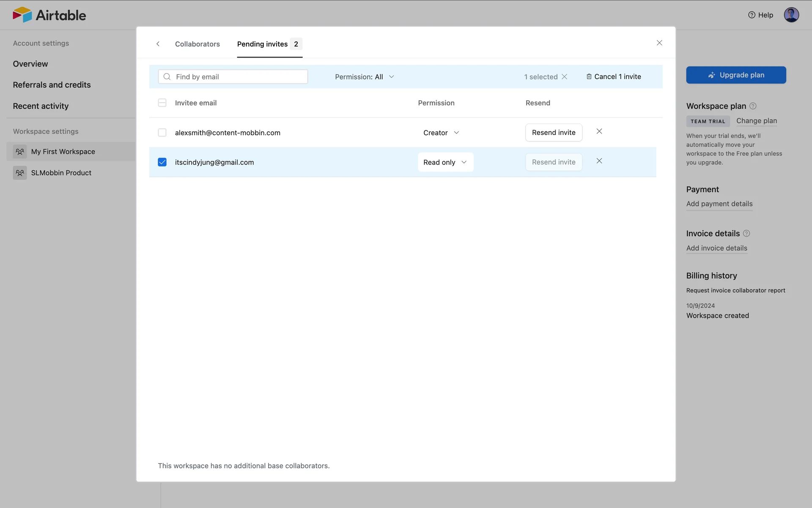Screen dimensions: 812x508
Task: Open the 'Permission: All' filter dropdown
Action: pos(364,77)
